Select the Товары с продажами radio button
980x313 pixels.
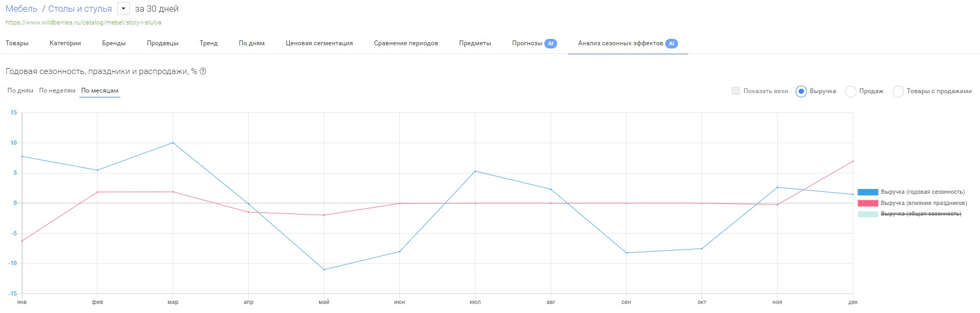click(898, 92)
